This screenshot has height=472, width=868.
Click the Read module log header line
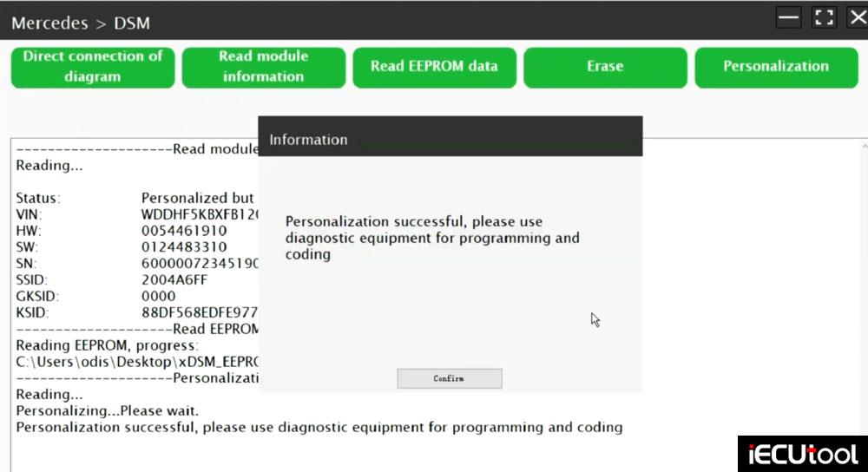[x=137, y=149]
